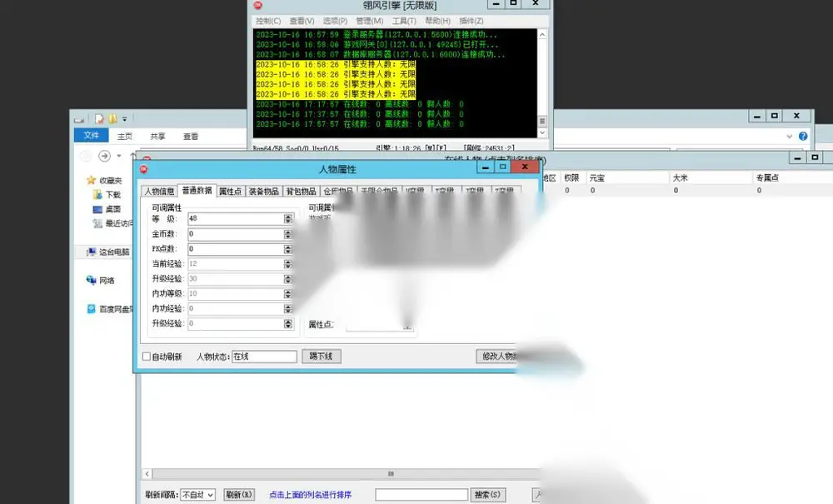The height and width of the screenshot is (504, 833).
Task: Open the 百度网盘 icon in Explorer sidebar
Action: 92,308
